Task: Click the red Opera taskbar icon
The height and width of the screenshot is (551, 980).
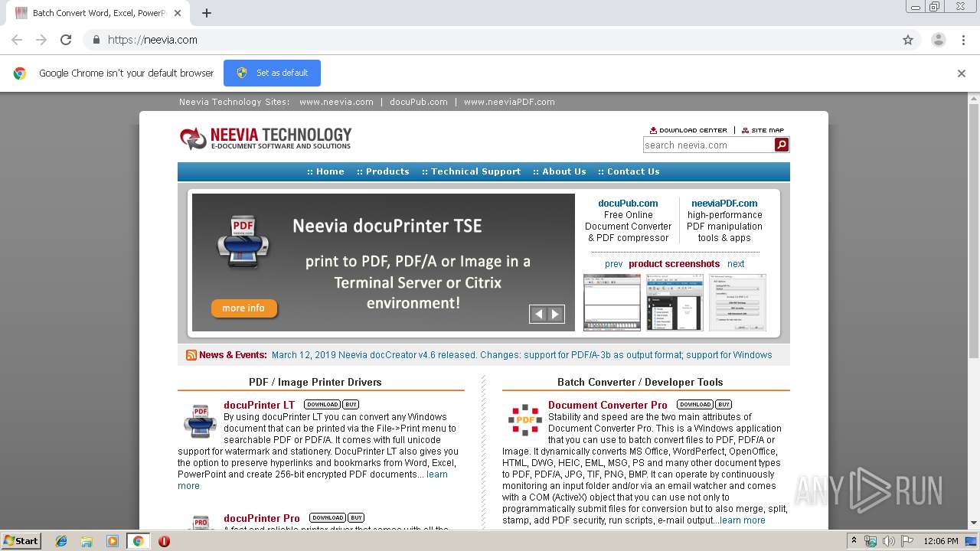Action: click(164, 541)
